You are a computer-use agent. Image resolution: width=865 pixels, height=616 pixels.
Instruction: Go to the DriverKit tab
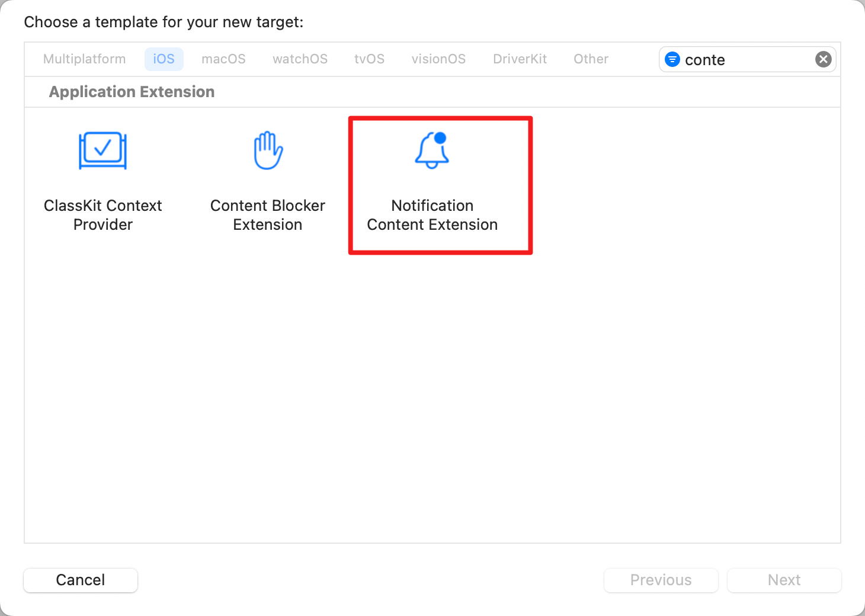[520, 59]
